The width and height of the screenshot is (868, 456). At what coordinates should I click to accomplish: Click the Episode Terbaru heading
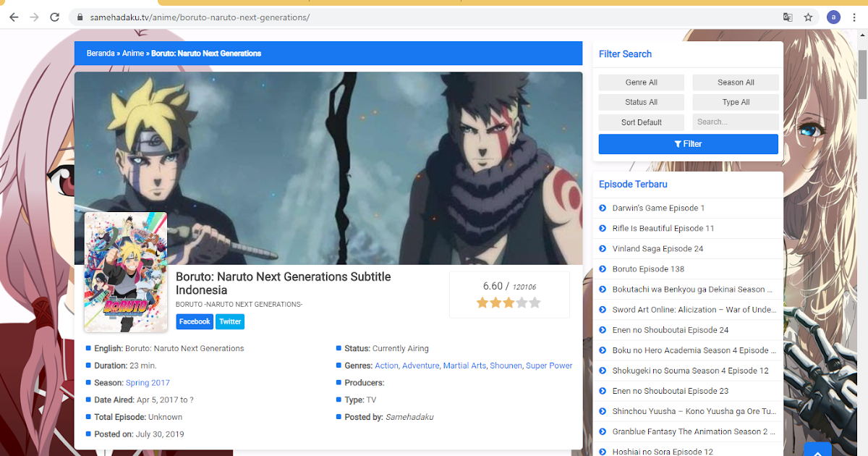click(633, 185)
